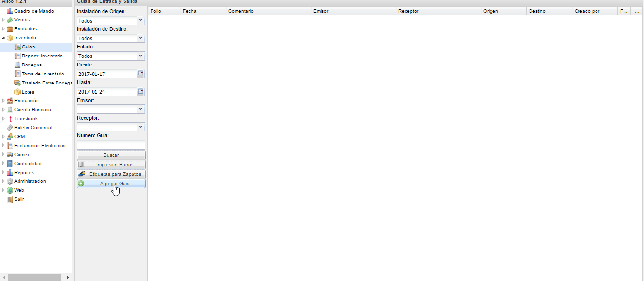This screenshot has width=644, height=281.
Task: Click the Inventario package icon
Action: pos(10,38)
